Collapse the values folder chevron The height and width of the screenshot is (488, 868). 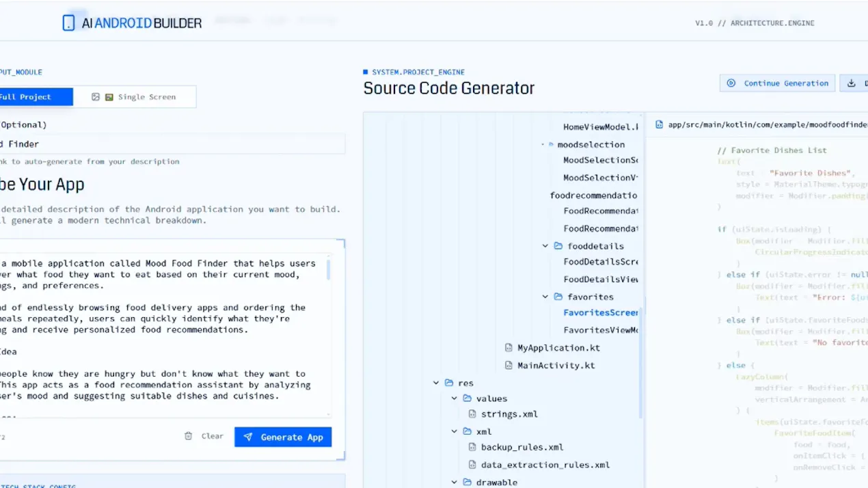[x=455, y=398]
